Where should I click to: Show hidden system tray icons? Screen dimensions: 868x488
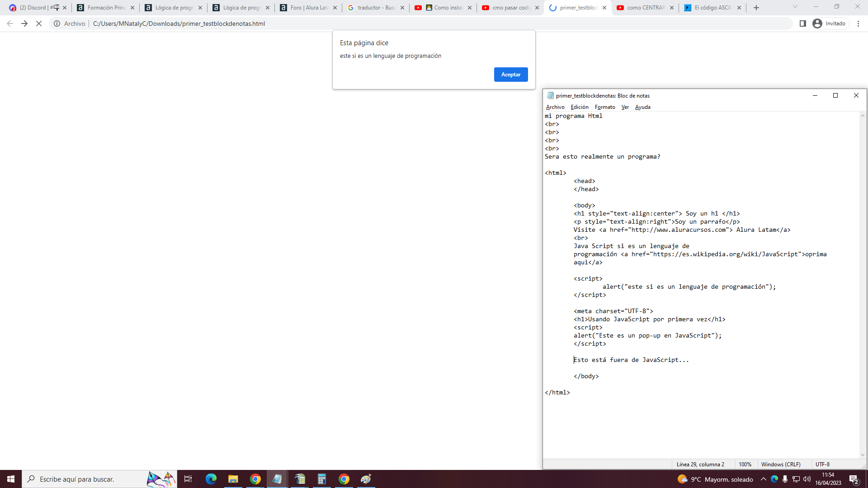[x=764, y=479]
